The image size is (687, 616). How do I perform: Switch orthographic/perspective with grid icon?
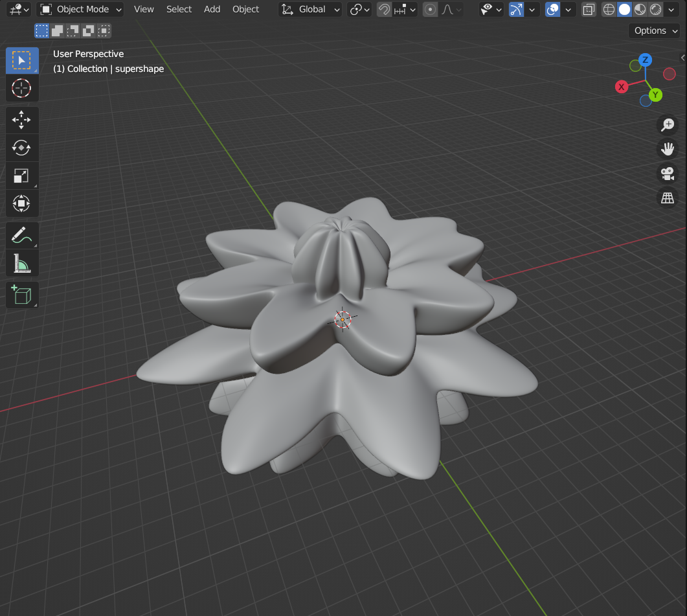[x=668, y=198]
